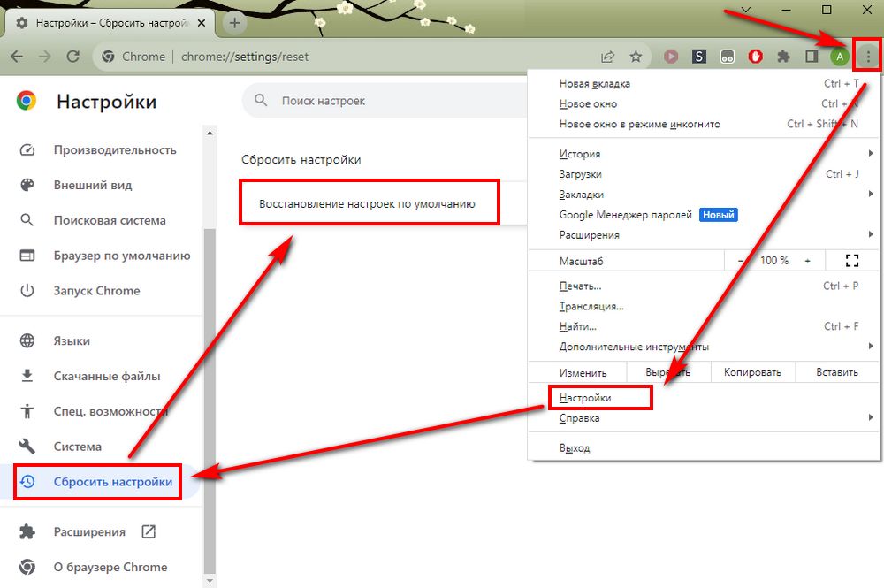Choose Найти... from the menu
Image resolution: width=884 pixels, height=588 pixels.
click(x=704, y=326)
